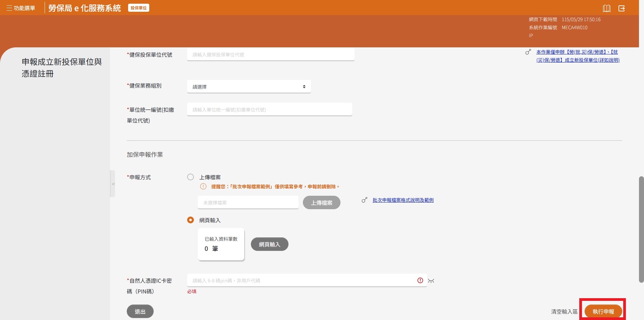
Task: Open the 健保業務組別 dropdown
Action: 249,87
